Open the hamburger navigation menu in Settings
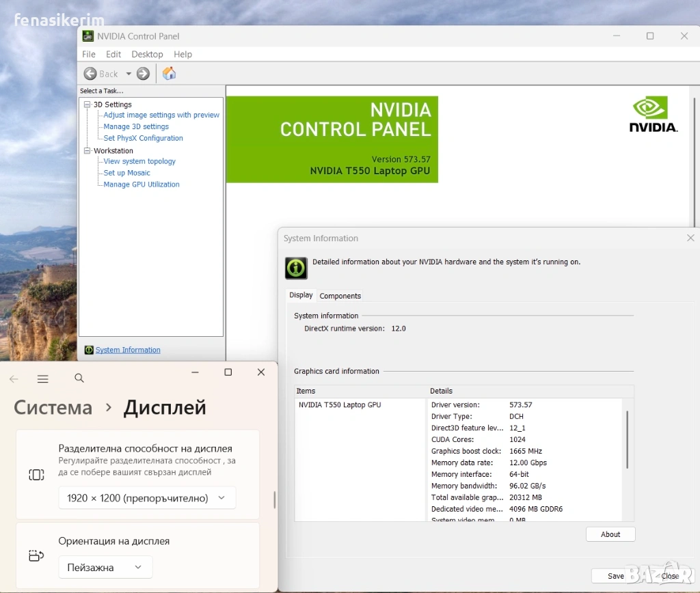Image resolution: width=700 pixels, height=593 pixels. coord(43,378)
